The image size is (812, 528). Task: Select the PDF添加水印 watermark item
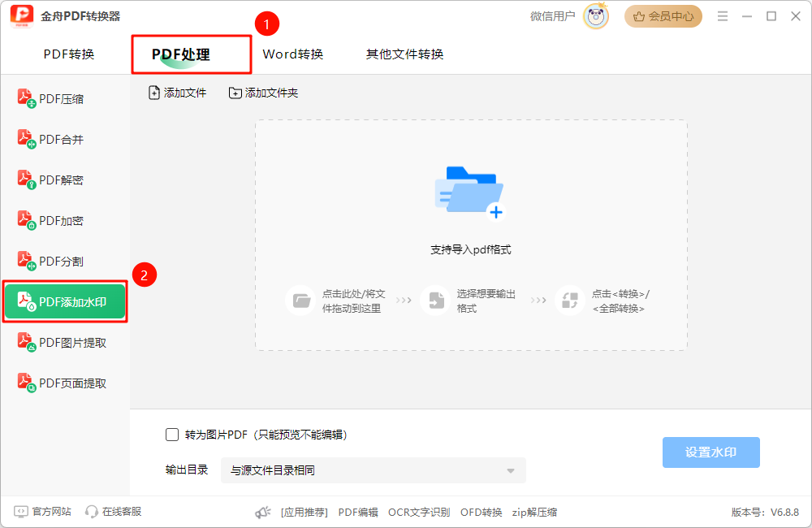[x=65, y=301]
